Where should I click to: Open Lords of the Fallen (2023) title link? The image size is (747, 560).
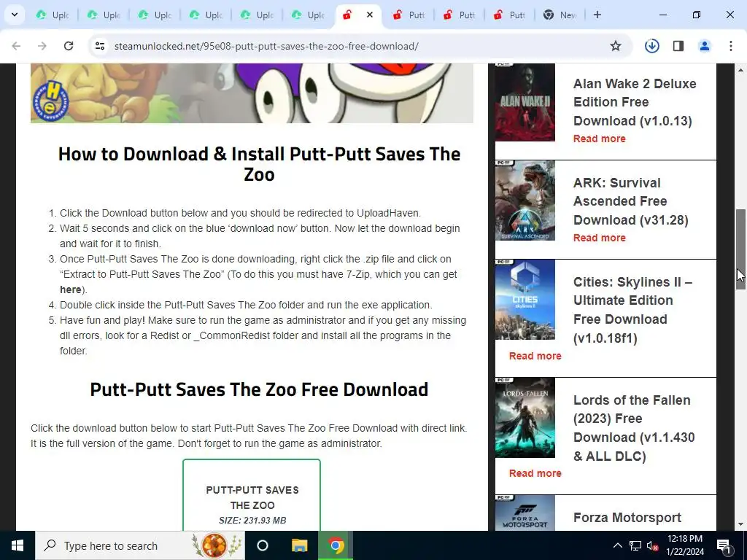634,427
